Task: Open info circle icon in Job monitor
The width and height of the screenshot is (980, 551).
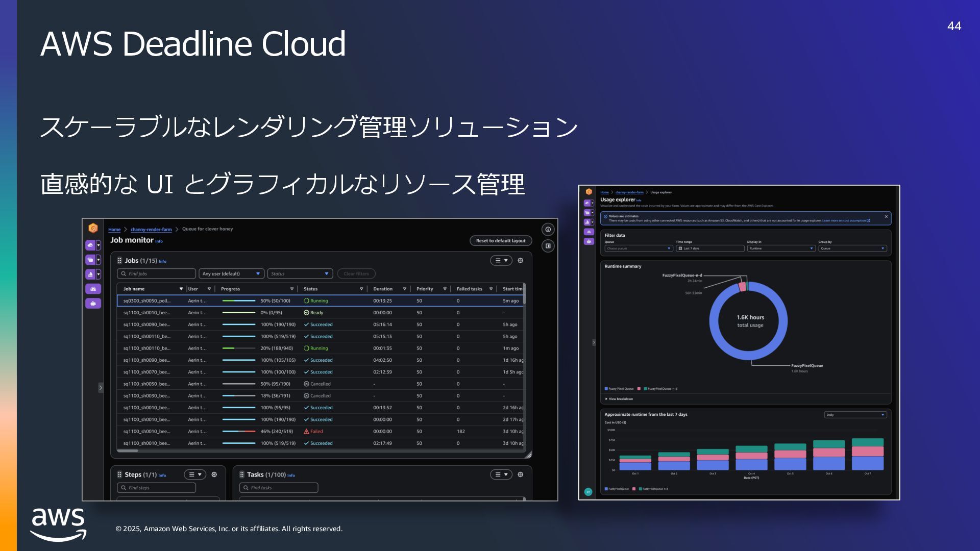Action: [548, 230]
